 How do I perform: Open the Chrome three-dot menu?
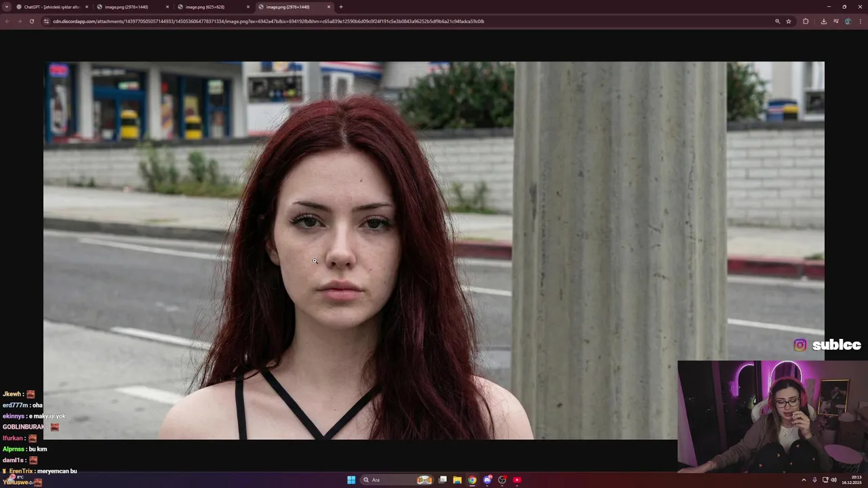860,21
